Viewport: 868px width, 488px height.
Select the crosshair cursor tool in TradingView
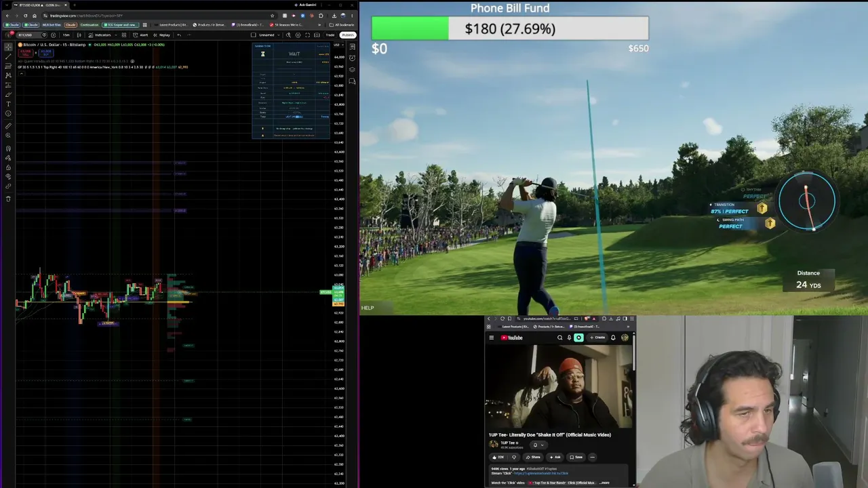click(x=8, y=48)
